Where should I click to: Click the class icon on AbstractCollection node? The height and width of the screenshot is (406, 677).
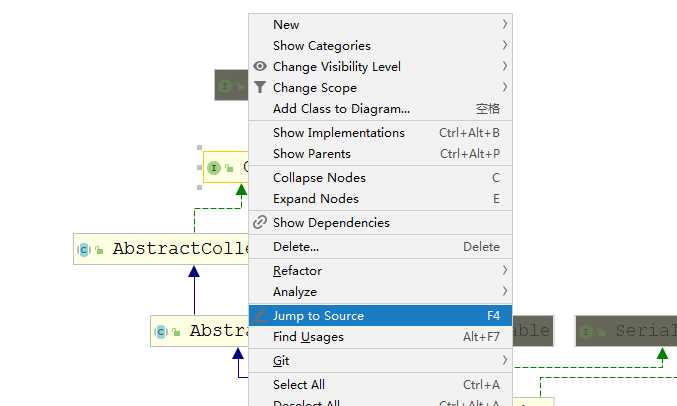[84, 249]
